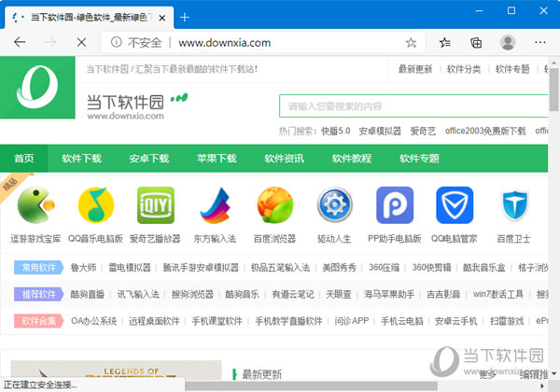Open the PP助手电脑版 icon
The width and height of the screenshot is (560, 392).
pos(395,205)
